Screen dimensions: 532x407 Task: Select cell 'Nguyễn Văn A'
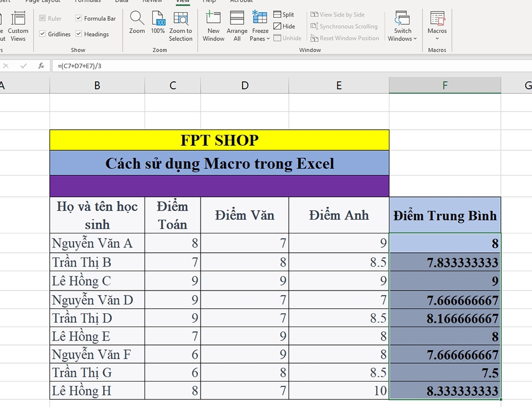97,243
